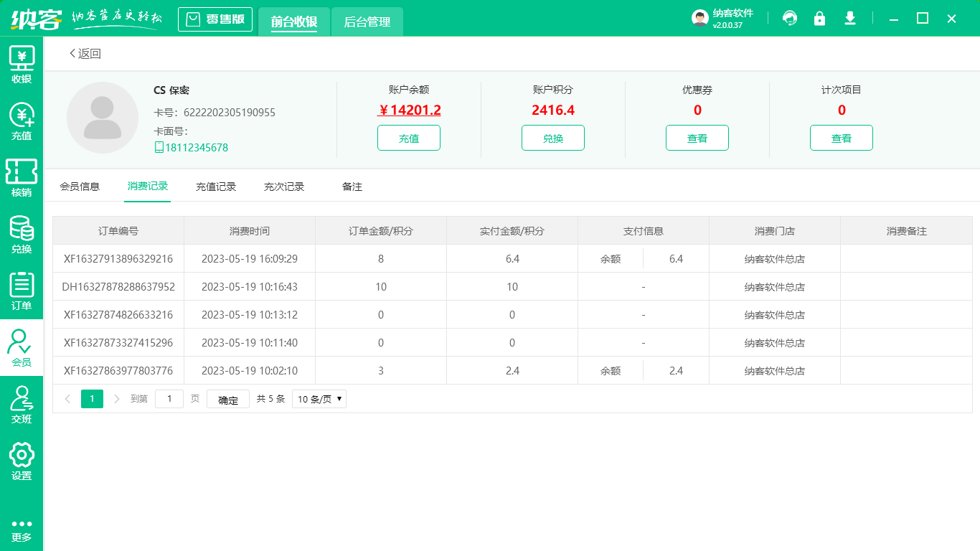Open 设置 settings gear in sidebar
980x551 pixels.
(x=22, y=461)
